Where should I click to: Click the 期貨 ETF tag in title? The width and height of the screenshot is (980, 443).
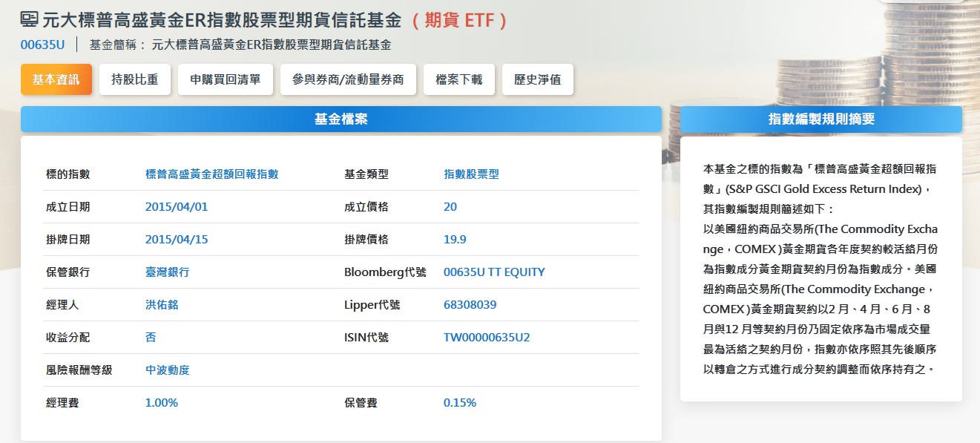coord(459,20)
